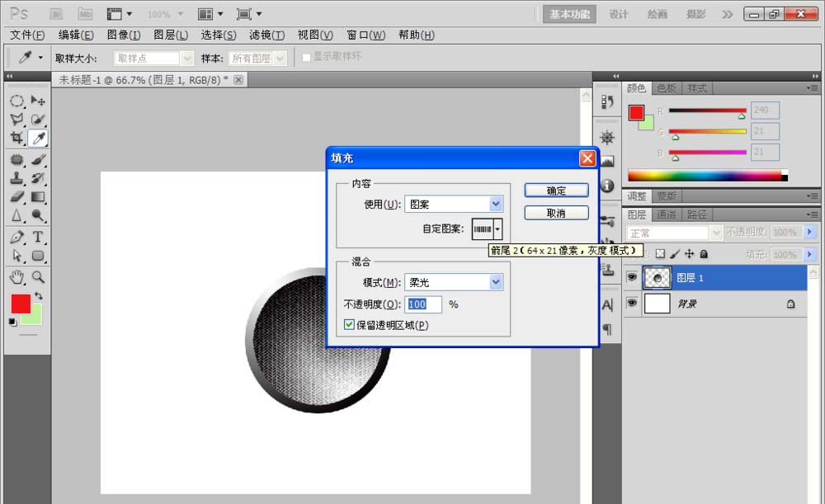Click the 取消 button

(556, 213)
